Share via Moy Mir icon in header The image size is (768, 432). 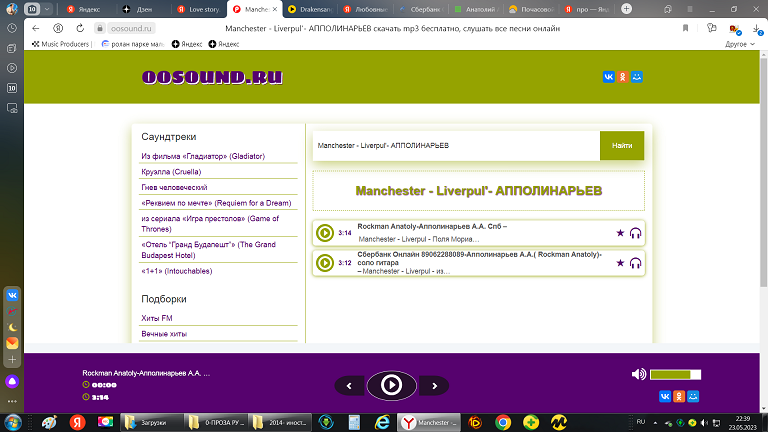tap(637, 77)
